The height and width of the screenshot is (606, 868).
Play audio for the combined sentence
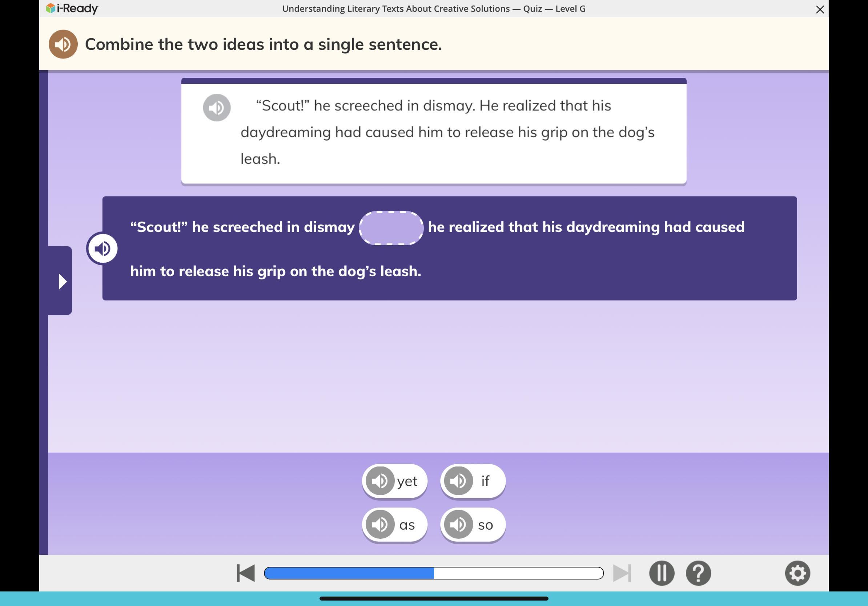[102, 249]
